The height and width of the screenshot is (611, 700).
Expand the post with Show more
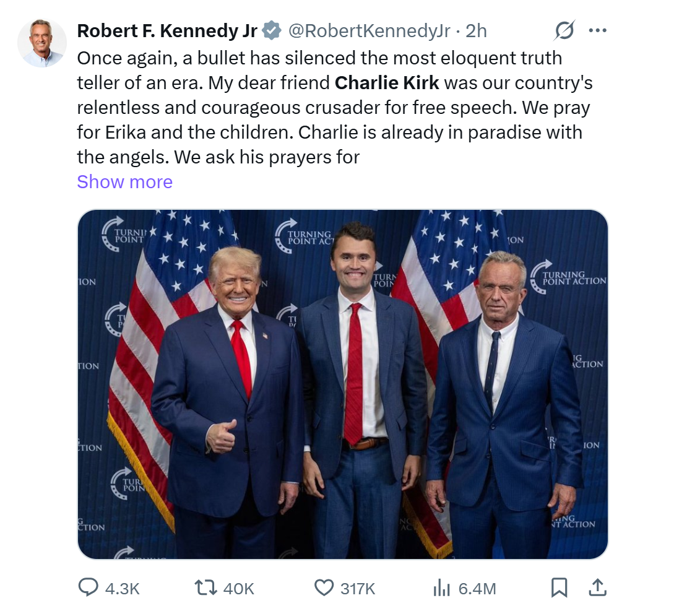pos(124,181)
